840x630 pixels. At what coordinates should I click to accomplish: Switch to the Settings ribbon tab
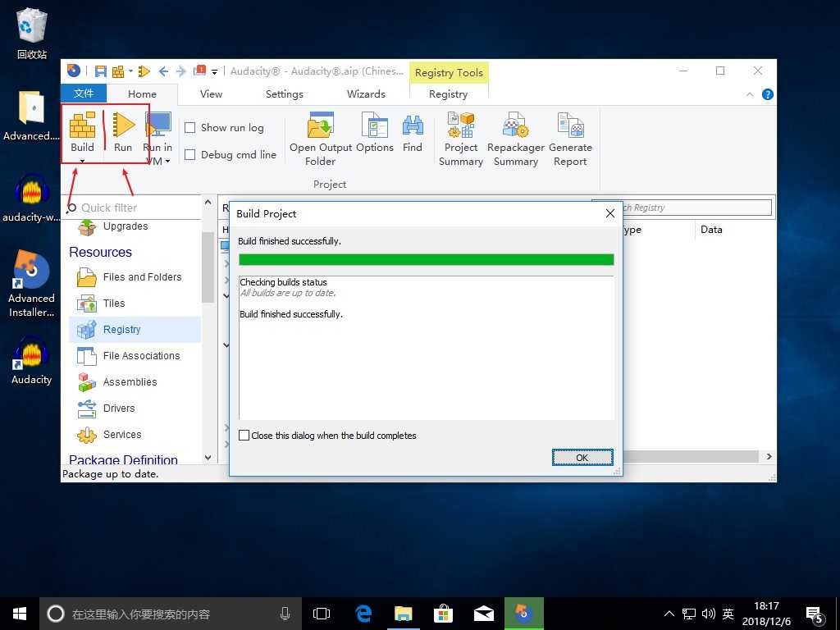(x=285, y=94)
